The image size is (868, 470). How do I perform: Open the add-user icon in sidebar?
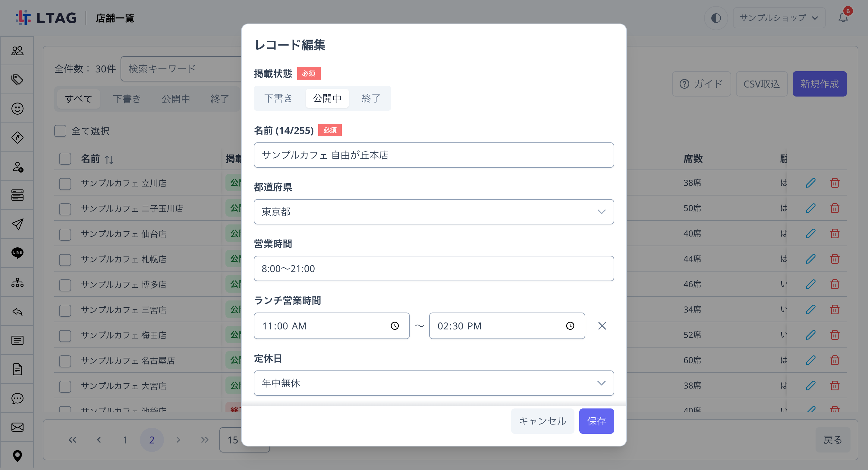(x=17, y=167)
